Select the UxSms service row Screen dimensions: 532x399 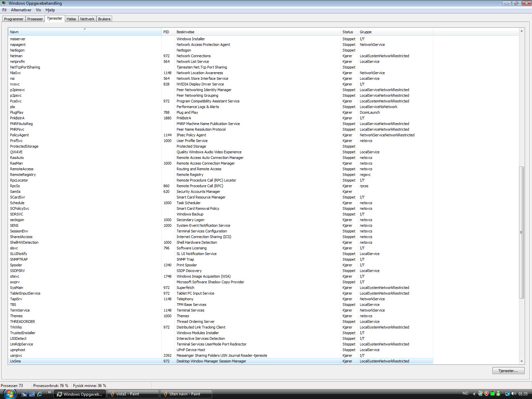point(220,361)
